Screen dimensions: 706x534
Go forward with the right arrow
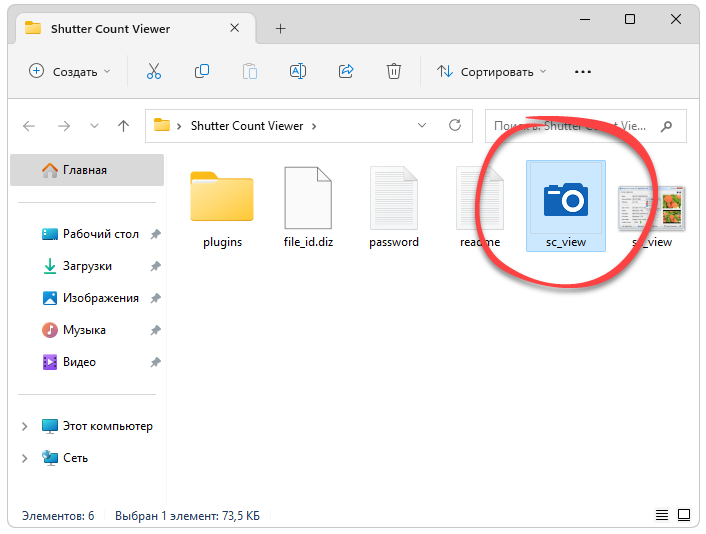click(64, 126)
